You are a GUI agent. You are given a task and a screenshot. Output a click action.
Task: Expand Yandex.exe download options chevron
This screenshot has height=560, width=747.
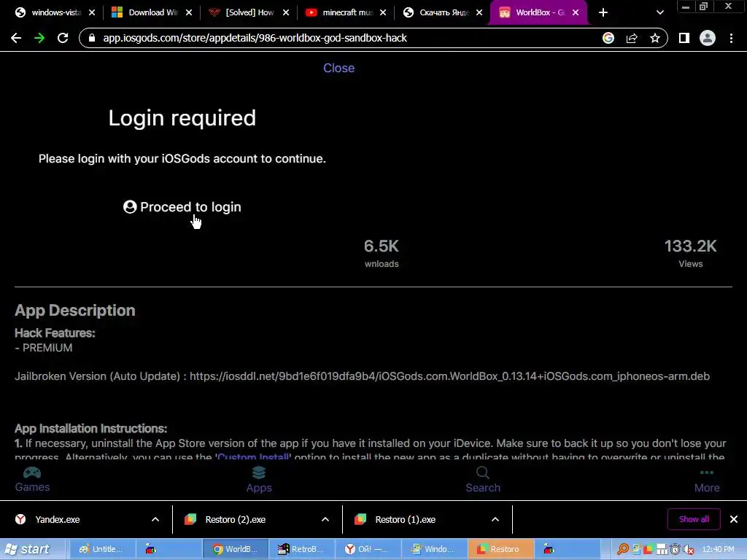coord(155,519)
